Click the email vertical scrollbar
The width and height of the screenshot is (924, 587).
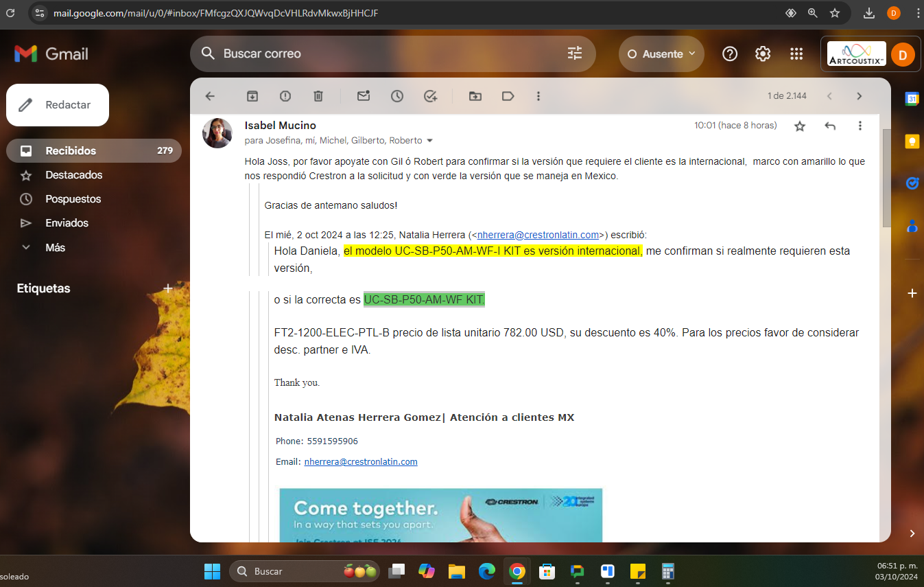[886, 177]
